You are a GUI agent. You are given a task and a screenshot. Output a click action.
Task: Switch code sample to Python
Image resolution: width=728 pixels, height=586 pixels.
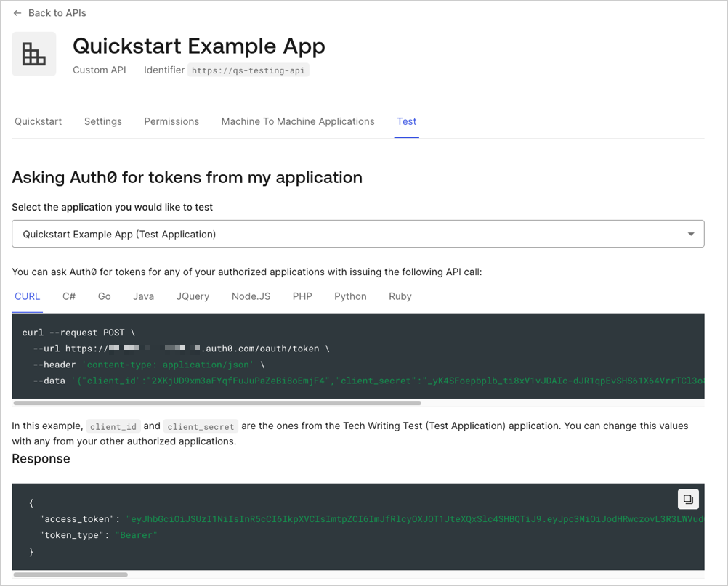[350, 296]
